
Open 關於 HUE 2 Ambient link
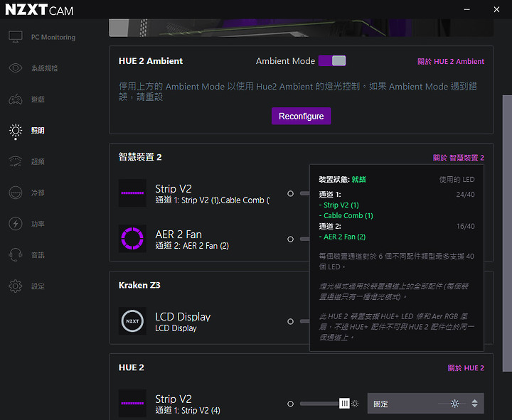(451, 61)
